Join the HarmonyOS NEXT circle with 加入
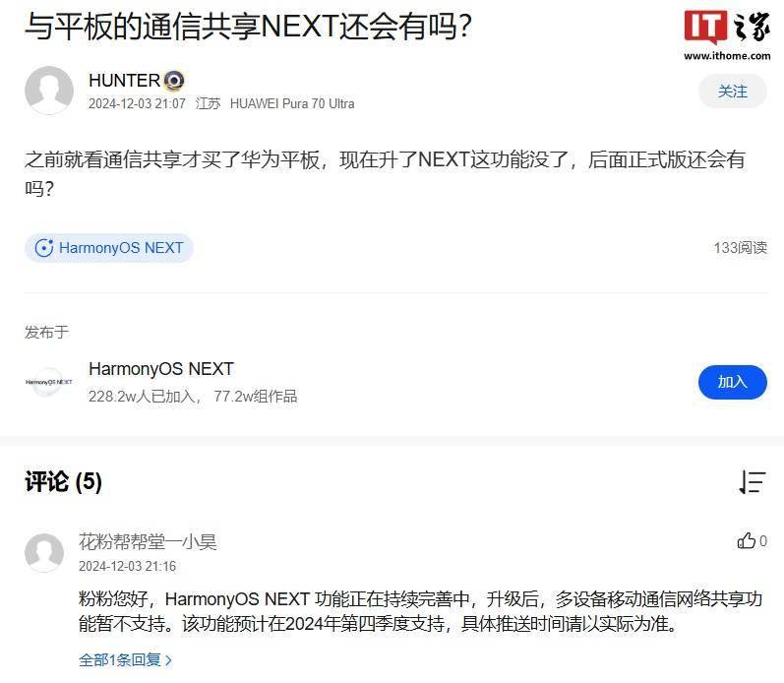 (732, 382)
